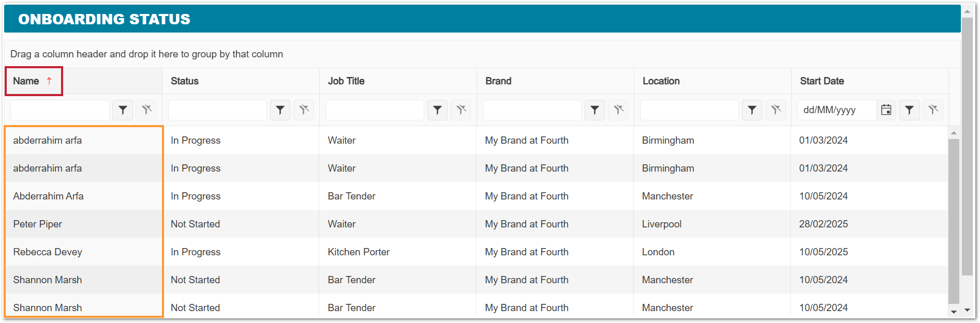Clear the Brand column filter
This screenshot has width=980, height=323.
click(x=618, y=110)
